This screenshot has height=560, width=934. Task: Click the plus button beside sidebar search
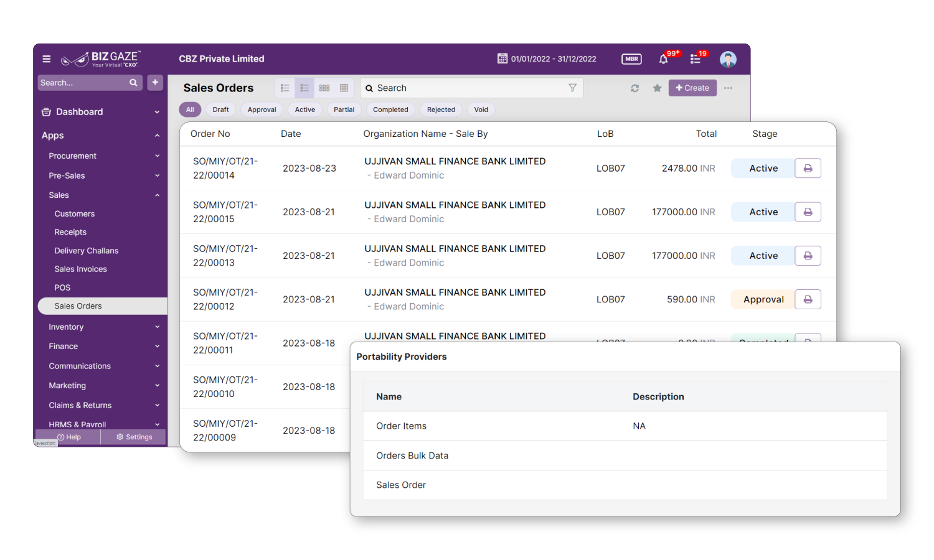pos(155,82)
